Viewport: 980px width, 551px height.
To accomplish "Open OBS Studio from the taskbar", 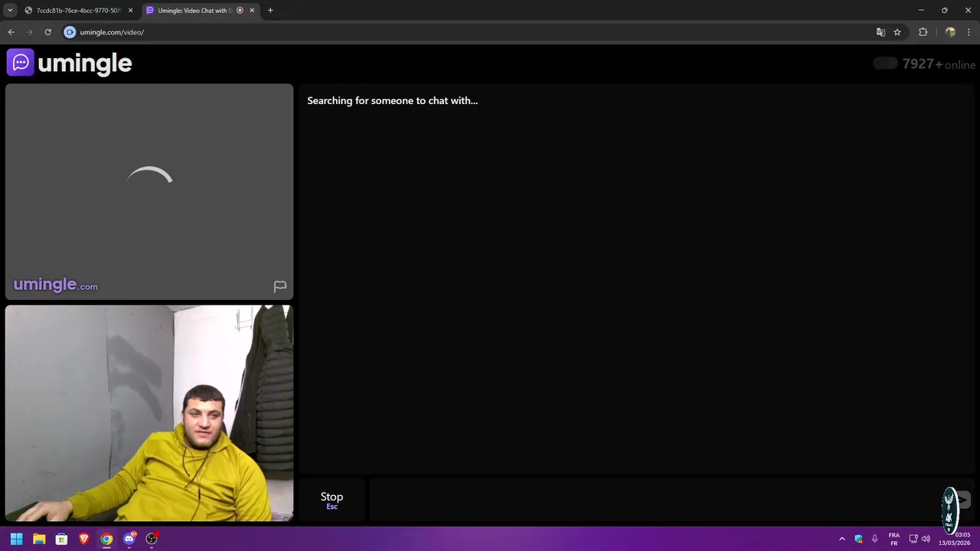I will point(152,539).
